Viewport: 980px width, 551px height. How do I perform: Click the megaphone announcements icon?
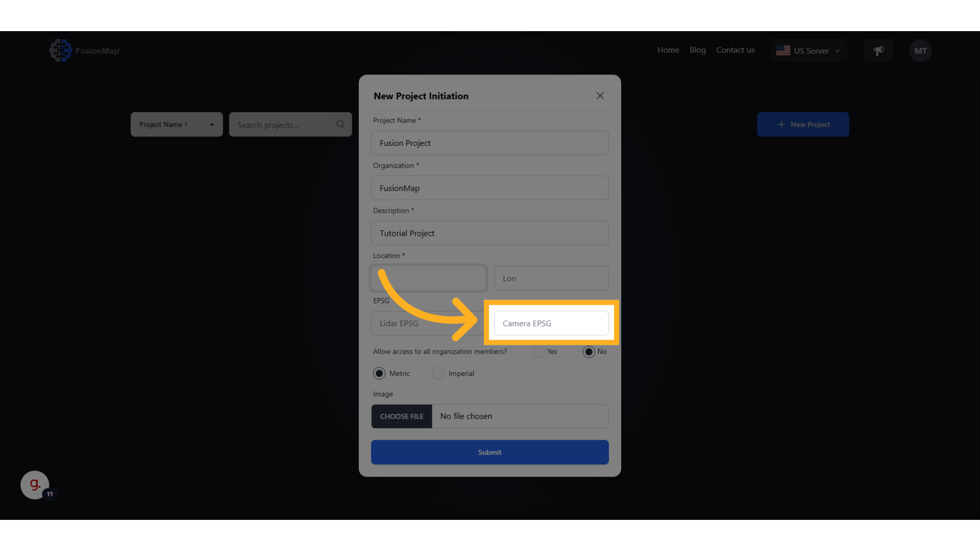point(878,51)
